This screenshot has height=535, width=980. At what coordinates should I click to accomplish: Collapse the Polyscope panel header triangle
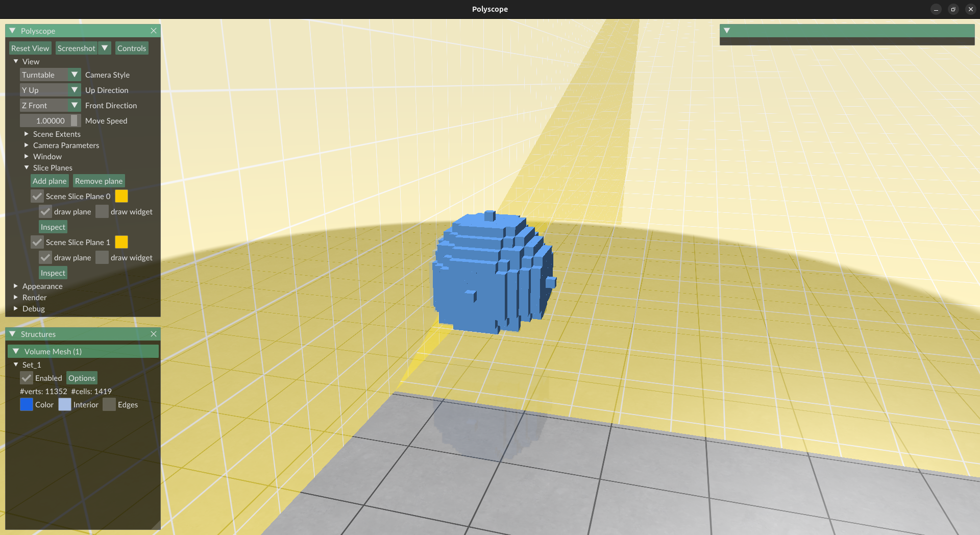pos(13,31)
